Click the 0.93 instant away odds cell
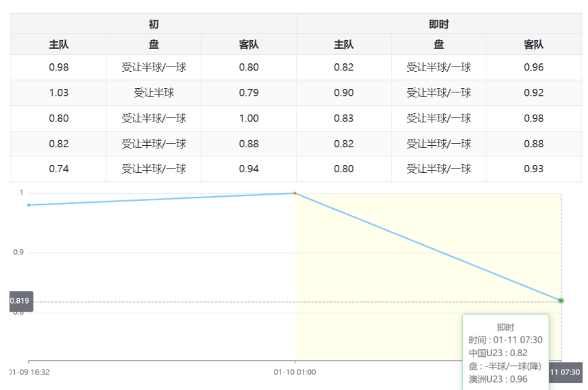 (533, 169)
